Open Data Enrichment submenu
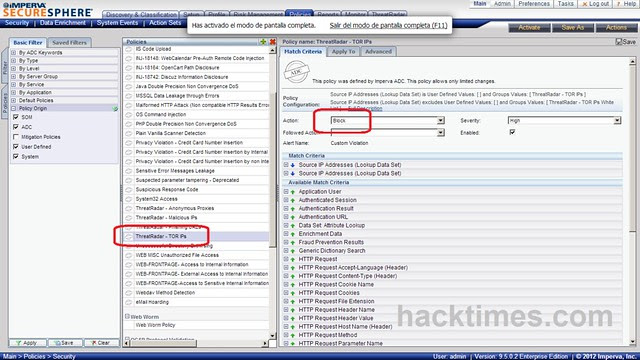Image resolution: width=640 pixels, height=360 pixels. (63, 23)
